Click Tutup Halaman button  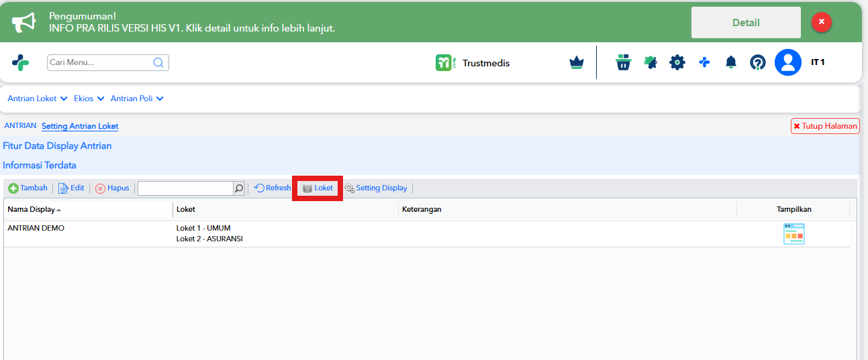click(825, 125)
